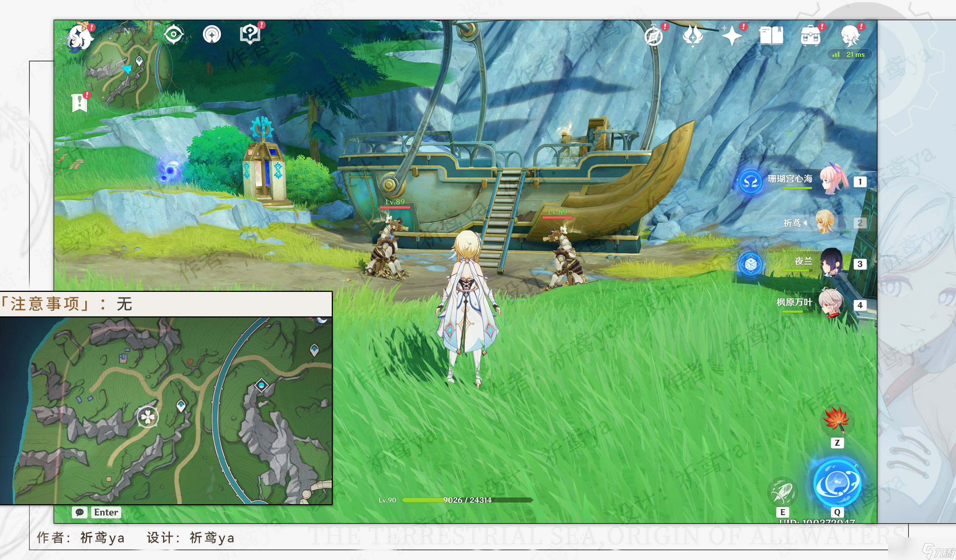Click Yelan's blue dice burst icon

pos(750,264)
